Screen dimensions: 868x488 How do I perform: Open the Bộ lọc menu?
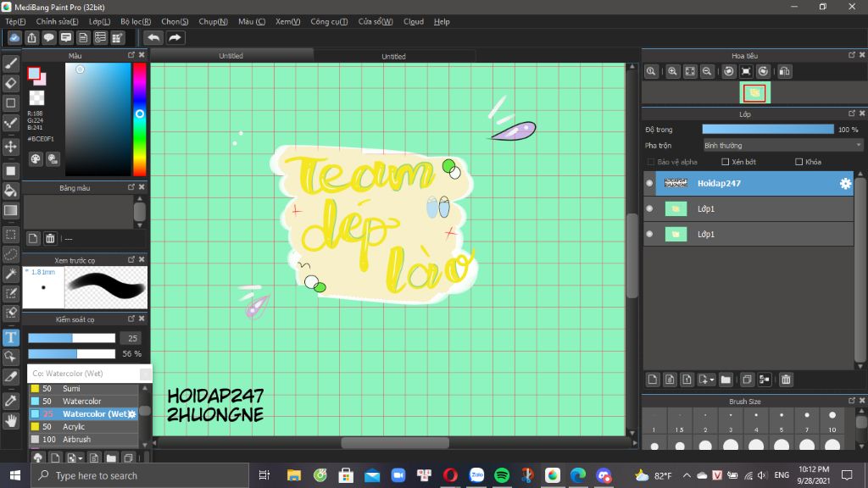point(136,21)
